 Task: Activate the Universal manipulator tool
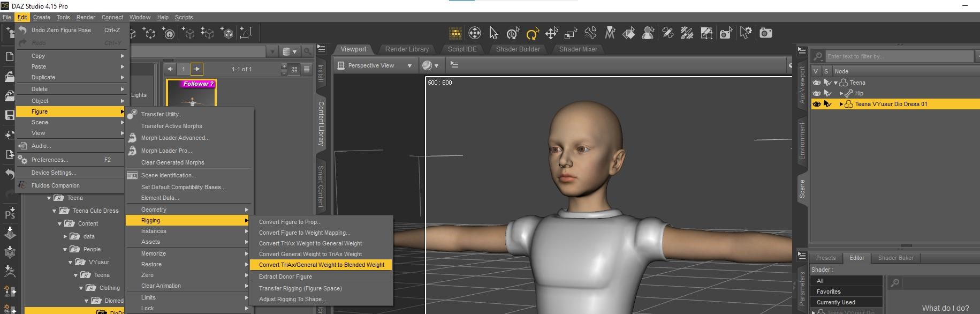(x=513, y=34)
